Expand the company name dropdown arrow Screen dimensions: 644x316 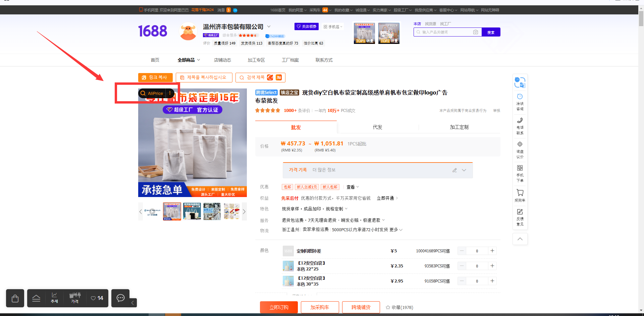269,26
